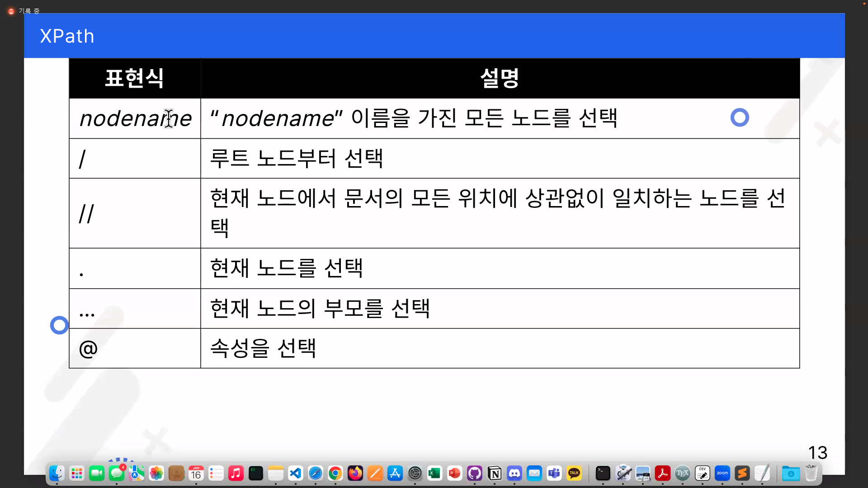This screenshot has height=488, width=868.
Task: Click the Messages icon with badge
Action: (117, 473)
